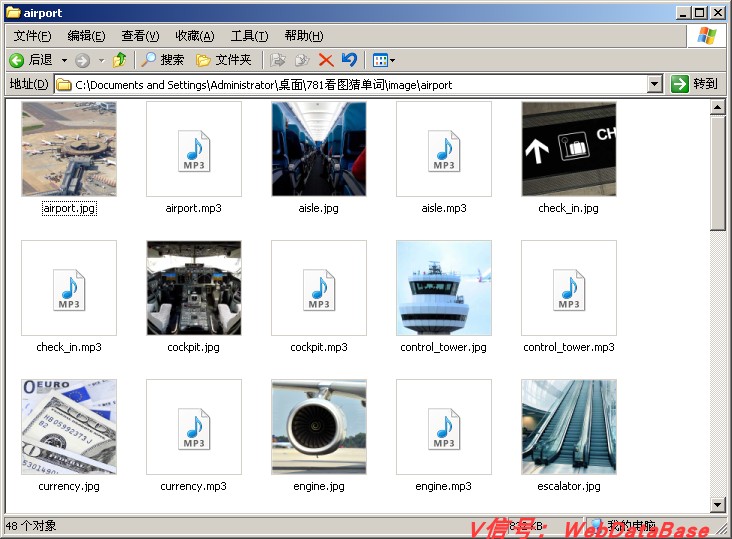Open the Views dropdown button
Viewport: 732px width, 539px height.
384,60
